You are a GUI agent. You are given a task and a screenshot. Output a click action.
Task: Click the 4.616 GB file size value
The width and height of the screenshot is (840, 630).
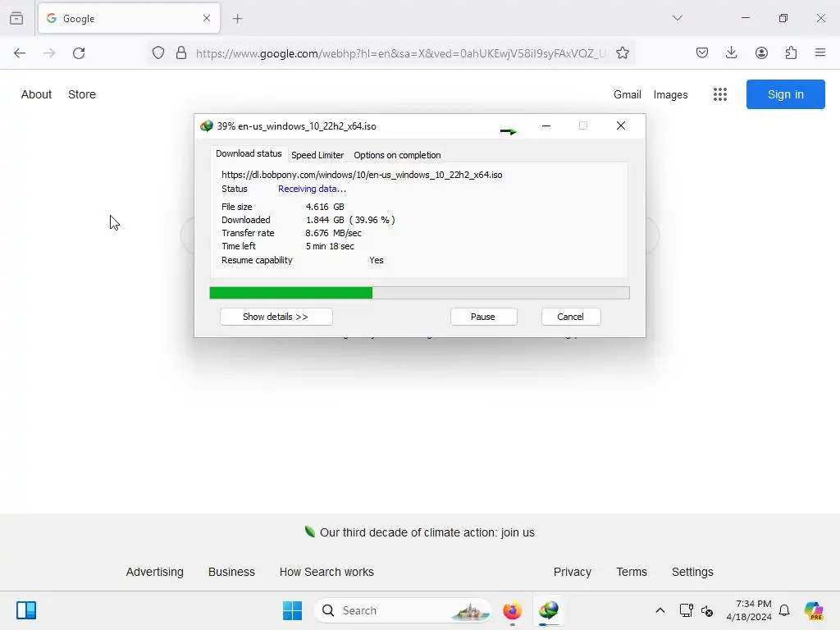click(x=325, y=207)
